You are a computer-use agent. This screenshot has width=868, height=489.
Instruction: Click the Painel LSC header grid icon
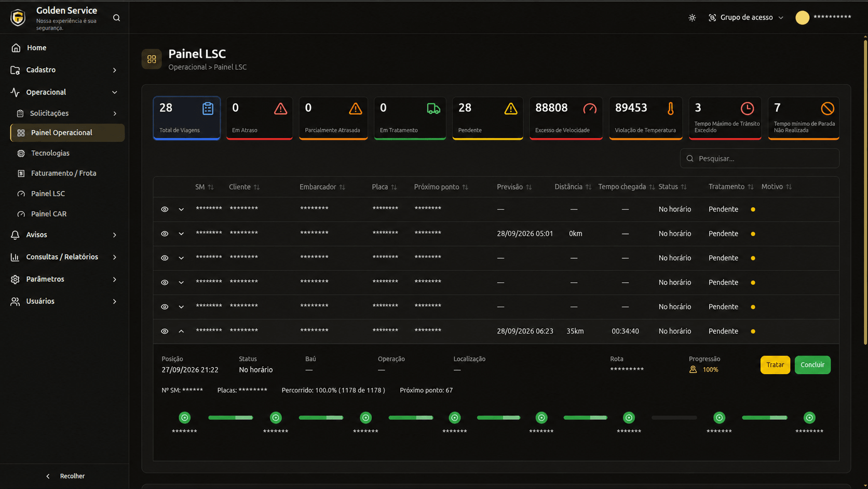click(x=152, y=59)
